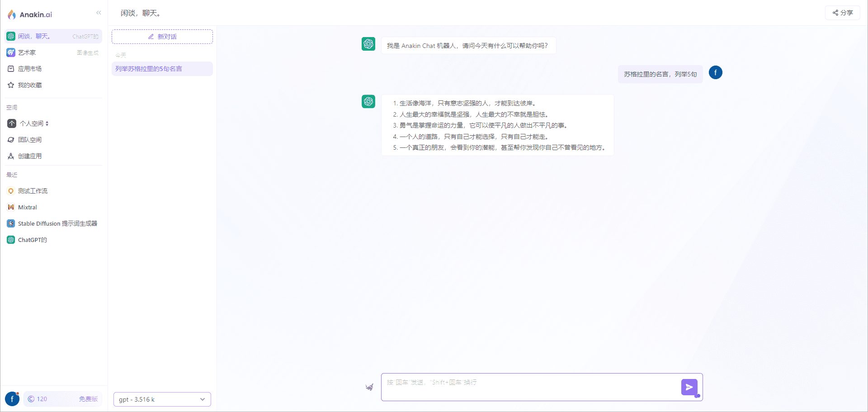Image resolution: width=868 pixels, height=412 pixels.
Task: Open the 闲谈，聊天 app in sidebar
Action: point(53,36)
